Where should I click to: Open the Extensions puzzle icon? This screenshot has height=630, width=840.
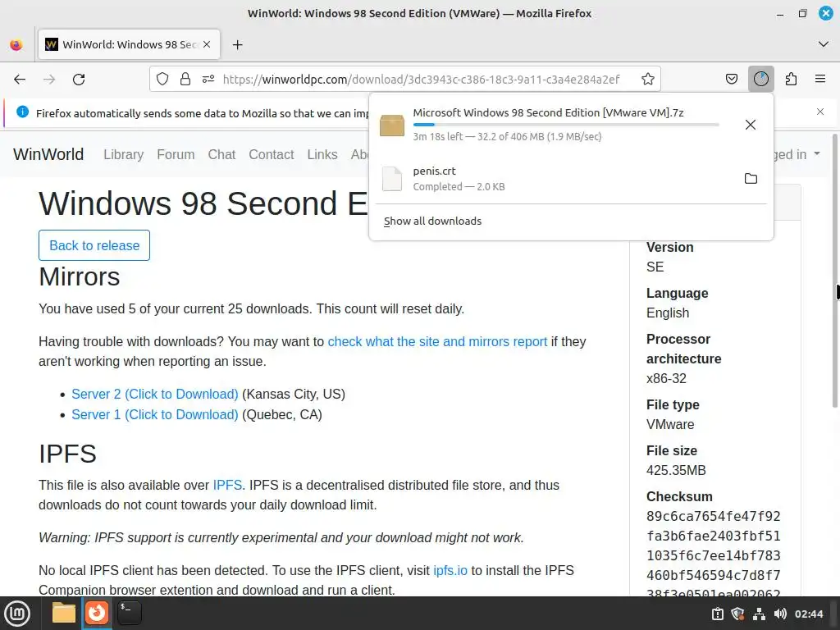pyautogui.click(x=791, y=80)
